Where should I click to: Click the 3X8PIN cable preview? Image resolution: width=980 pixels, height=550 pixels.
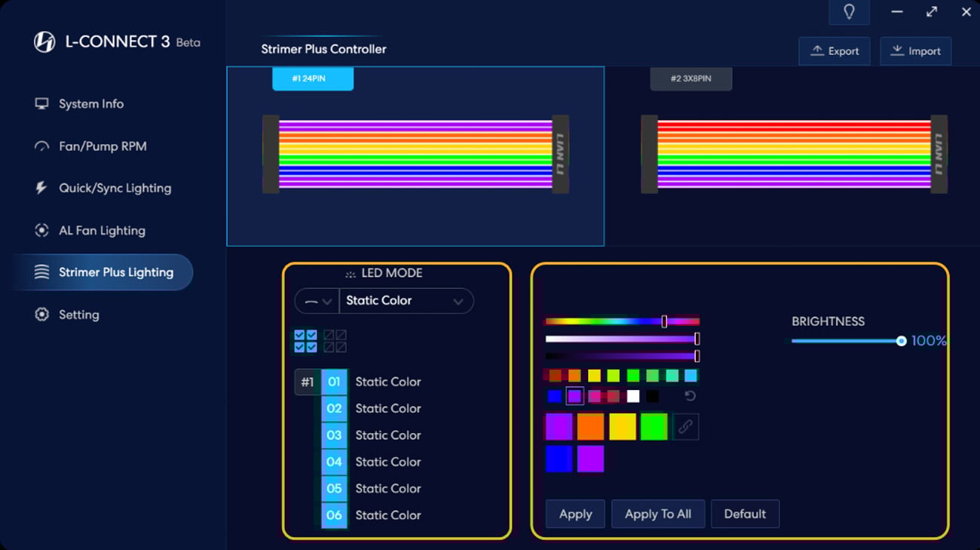click(x=794, y=155)
